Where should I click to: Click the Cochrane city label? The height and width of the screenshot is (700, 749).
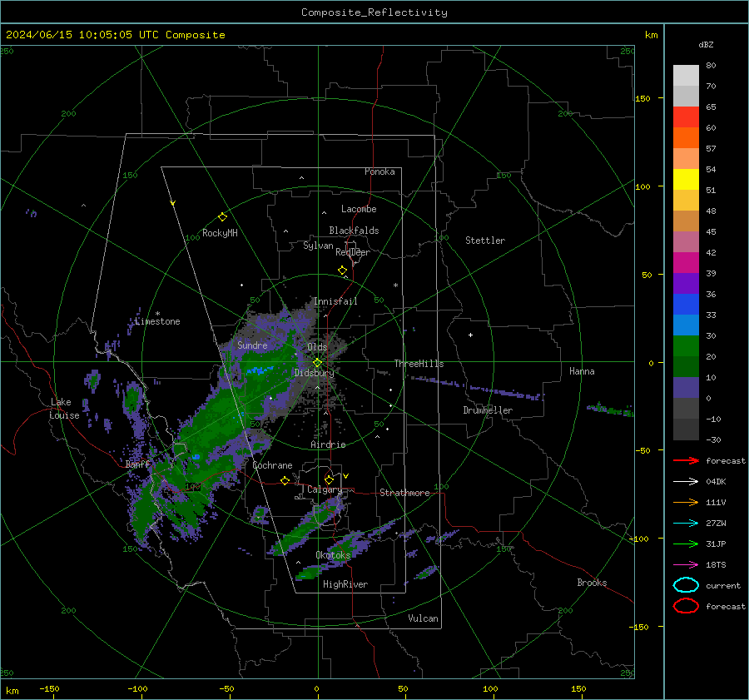[272, 465]
